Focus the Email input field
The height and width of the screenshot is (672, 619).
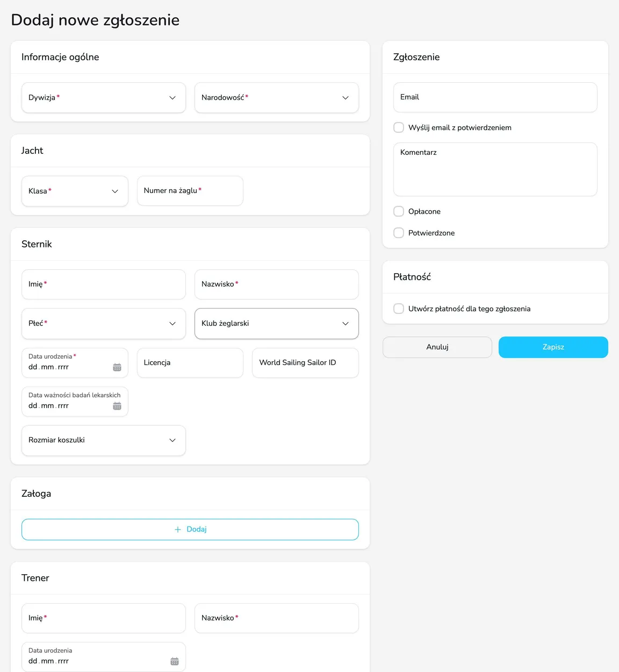(x=495, y=97)
